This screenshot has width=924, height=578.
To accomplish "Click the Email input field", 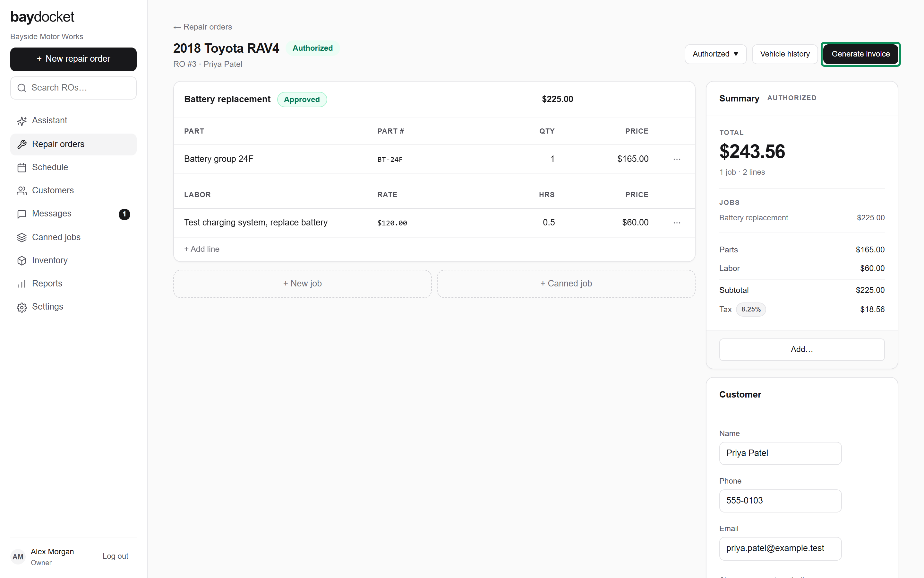I will click(780, 548).
